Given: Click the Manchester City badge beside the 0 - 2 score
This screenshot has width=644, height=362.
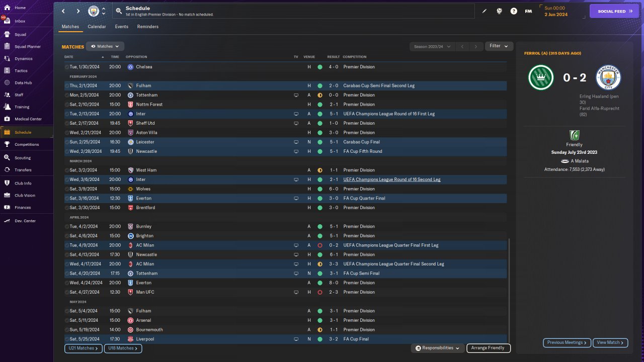Looking at the screenshot, I should click(608, 77).
